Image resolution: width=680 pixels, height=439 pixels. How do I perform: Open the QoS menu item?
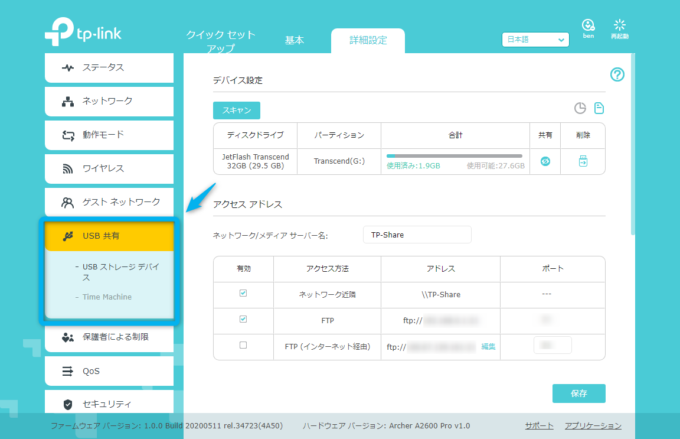pos(109,371)
